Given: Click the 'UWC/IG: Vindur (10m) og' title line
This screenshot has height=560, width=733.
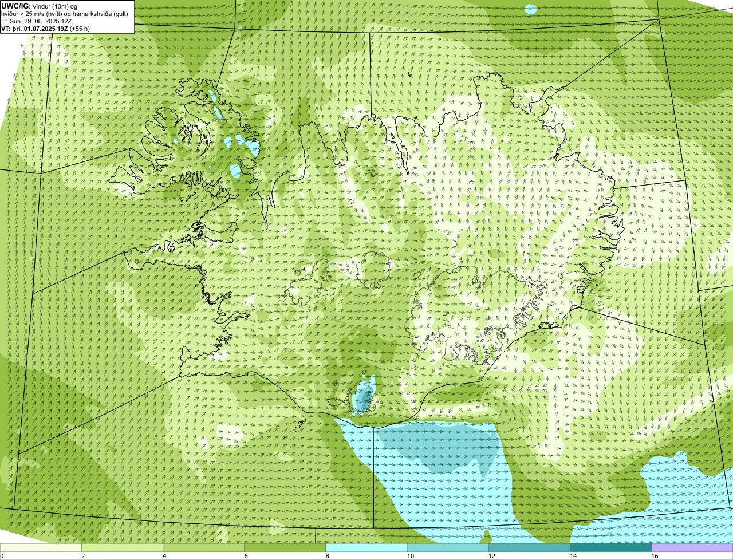Looking at the screenshot, I should (39, 6).
